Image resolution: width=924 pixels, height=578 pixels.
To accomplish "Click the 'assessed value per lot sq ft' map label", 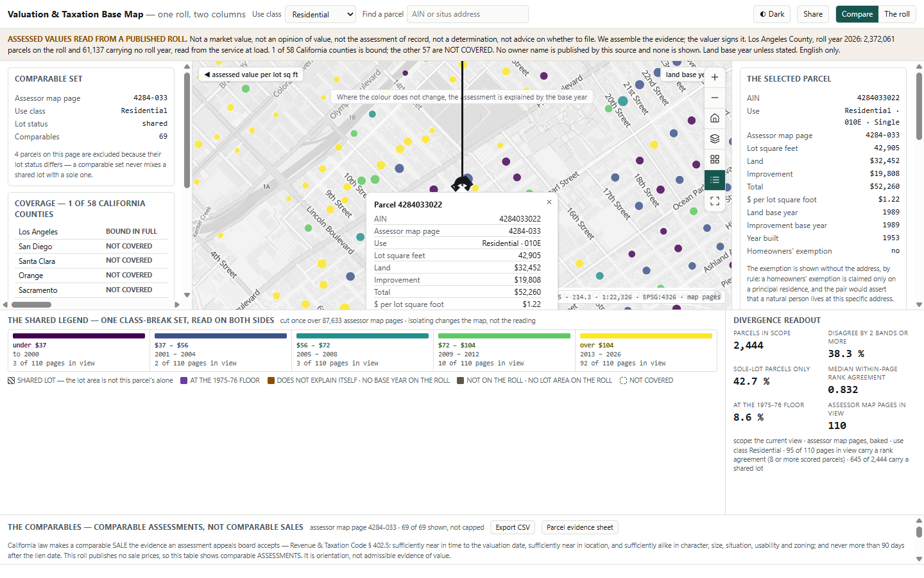I will (x=251, y=74).
